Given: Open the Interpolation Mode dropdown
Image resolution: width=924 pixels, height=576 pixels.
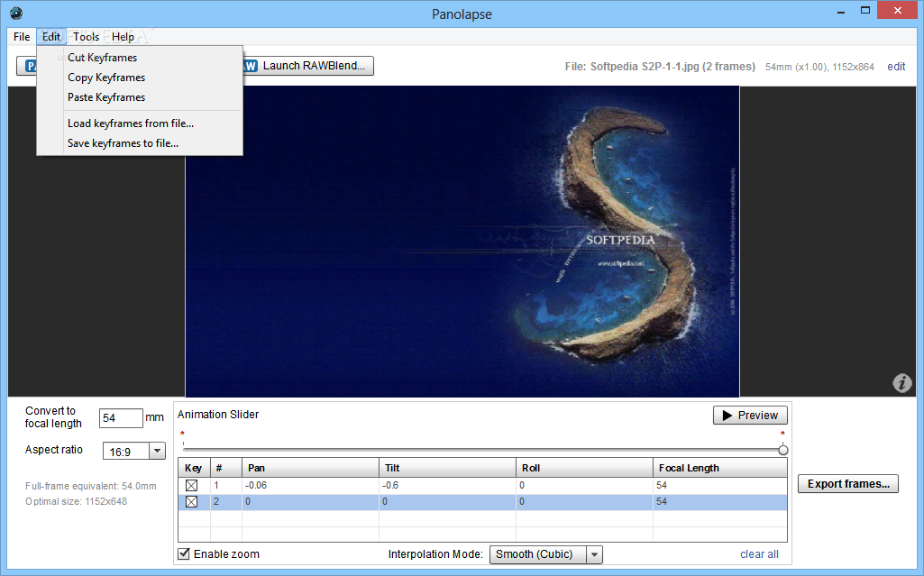Looking at the screenshot, I should [594, 554].
